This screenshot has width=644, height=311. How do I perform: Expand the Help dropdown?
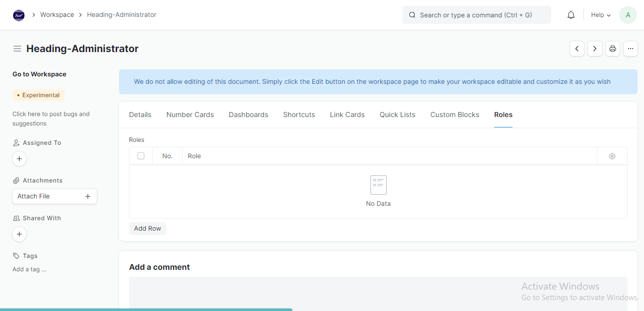click(x=601, y=15)
